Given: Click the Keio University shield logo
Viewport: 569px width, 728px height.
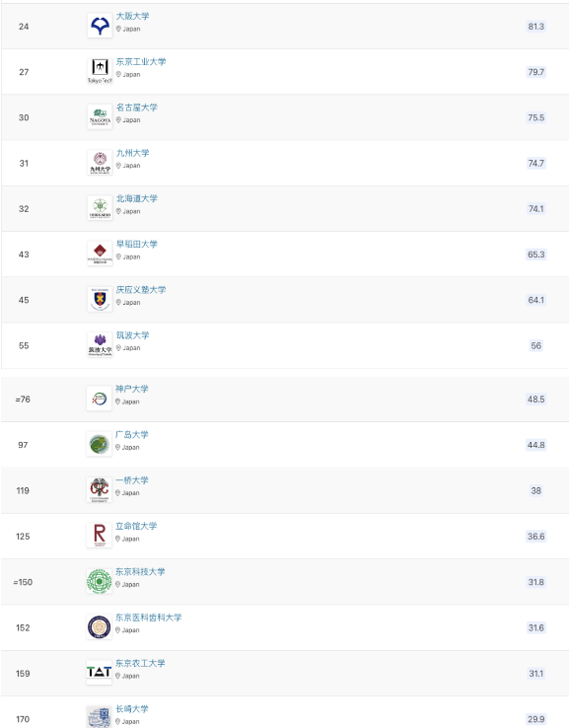Looking at the screenshot, I should pyautogui.click(x=100, y=299).
